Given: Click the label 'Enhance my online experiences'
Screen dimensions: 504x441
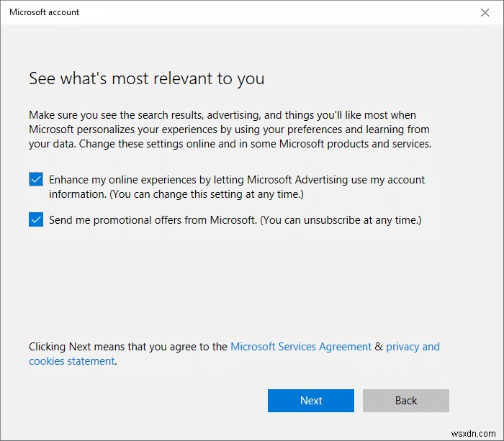Looking at the screenshot, I should 237,186.
